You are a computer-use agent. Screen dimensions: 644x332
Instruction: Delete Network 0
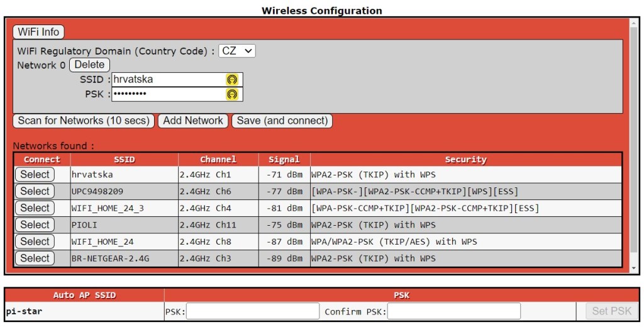pos(89,65)
